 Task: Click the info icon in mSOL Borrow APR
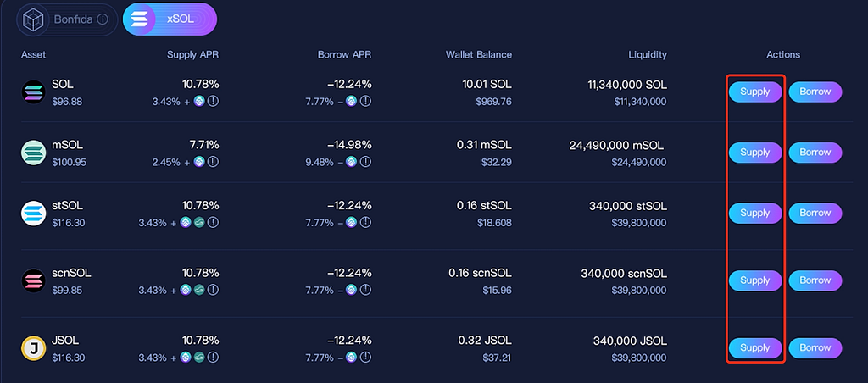click(365, 162)
